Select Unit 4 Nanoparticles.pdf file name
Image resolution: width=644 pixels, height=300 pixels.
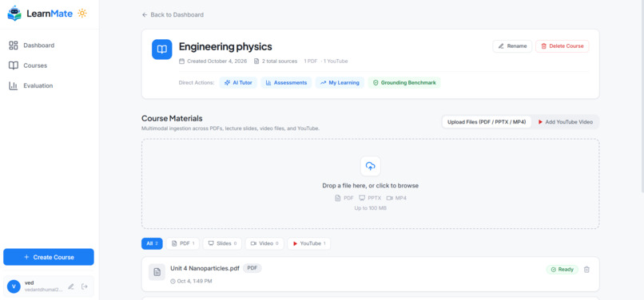(x=205, y=268)
